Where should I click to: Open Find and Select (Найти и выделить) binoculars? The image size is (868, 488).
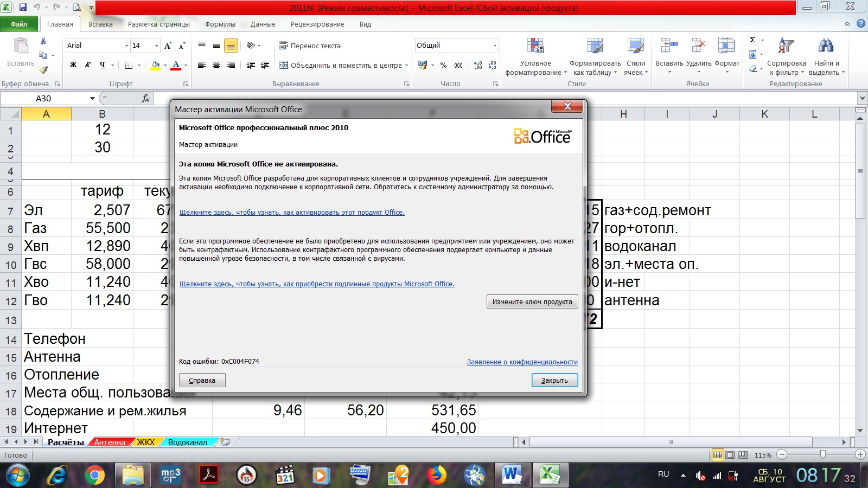826,56
